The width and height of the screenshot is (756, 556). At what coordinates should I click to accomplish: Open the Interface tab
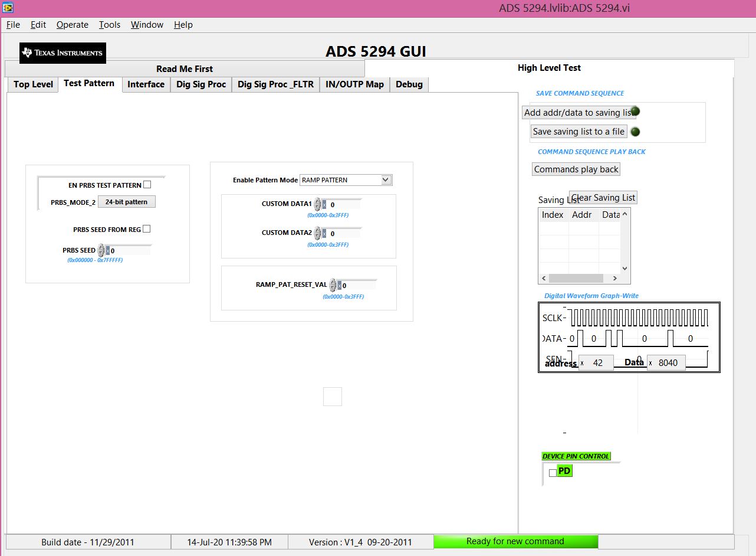coord(146,84)
